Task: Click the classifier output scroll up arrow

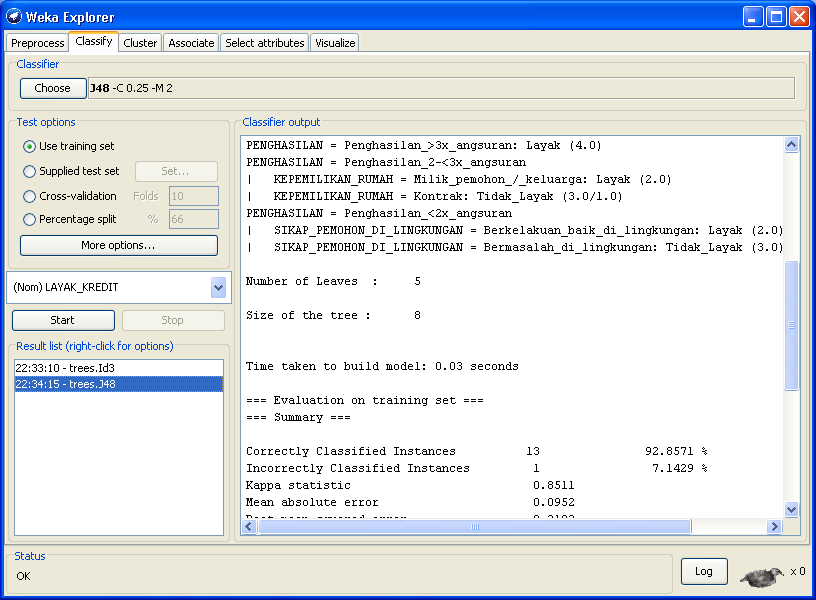Action: 792,145
